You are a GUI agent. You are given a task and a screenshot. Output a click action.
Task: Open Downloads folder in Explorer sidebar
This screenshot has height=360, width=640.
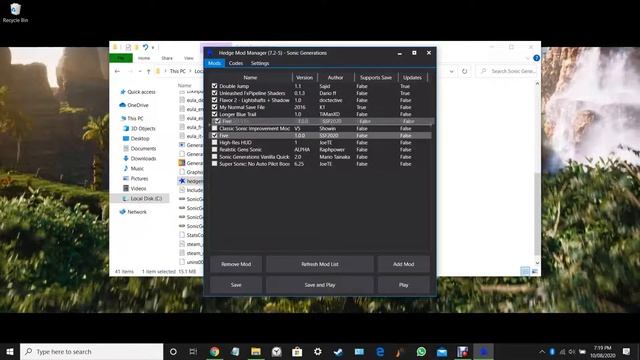139,158
